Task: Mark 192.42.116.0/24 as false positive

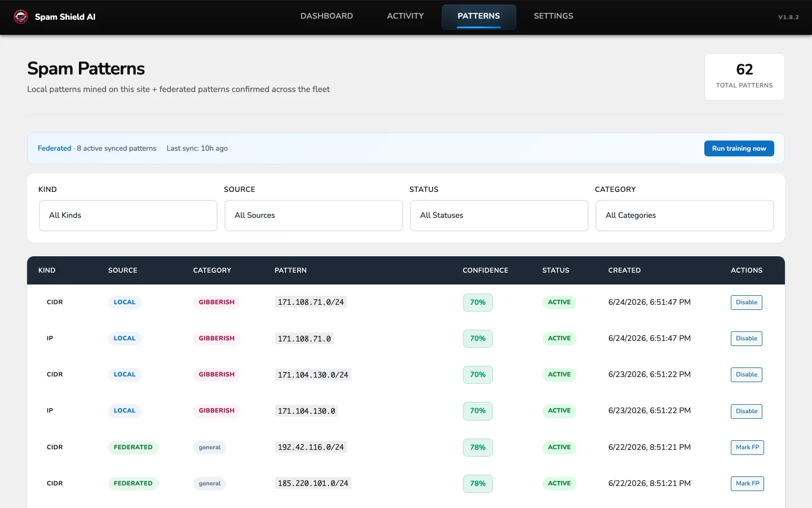Action: coord(747,448)
